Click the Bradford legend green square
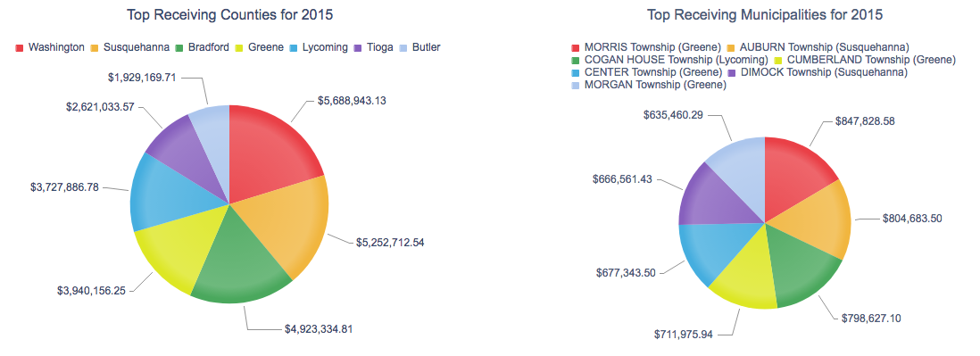 coord(179,47)
